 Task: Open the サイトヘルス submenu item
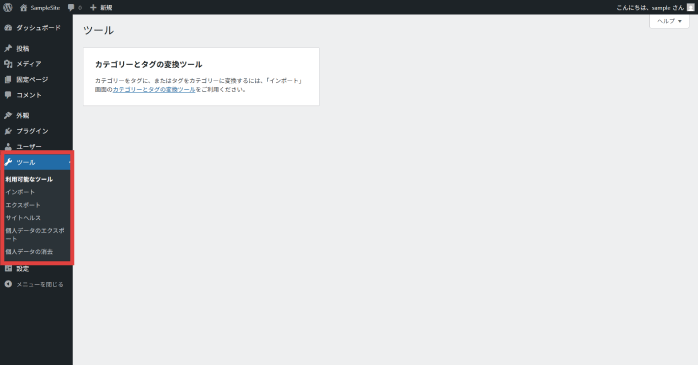23,218
